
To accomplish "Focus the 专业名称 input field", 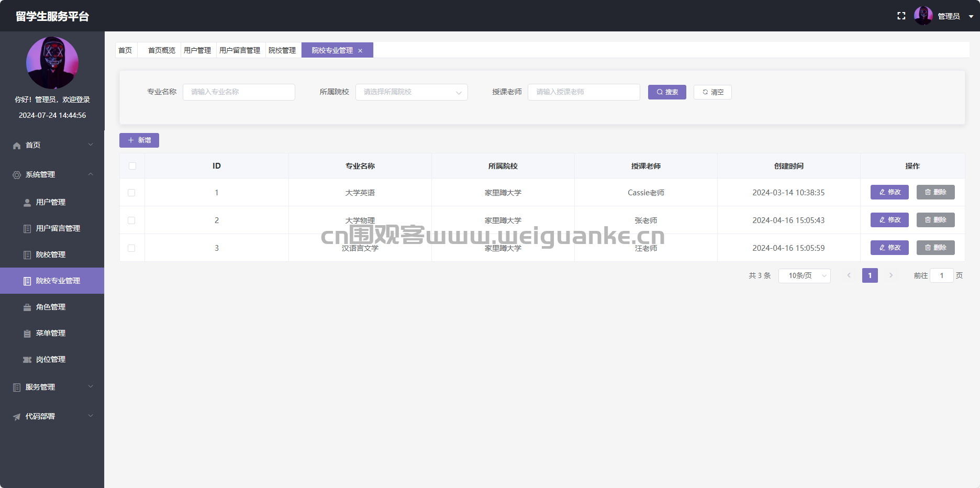I will click(239, 92).
